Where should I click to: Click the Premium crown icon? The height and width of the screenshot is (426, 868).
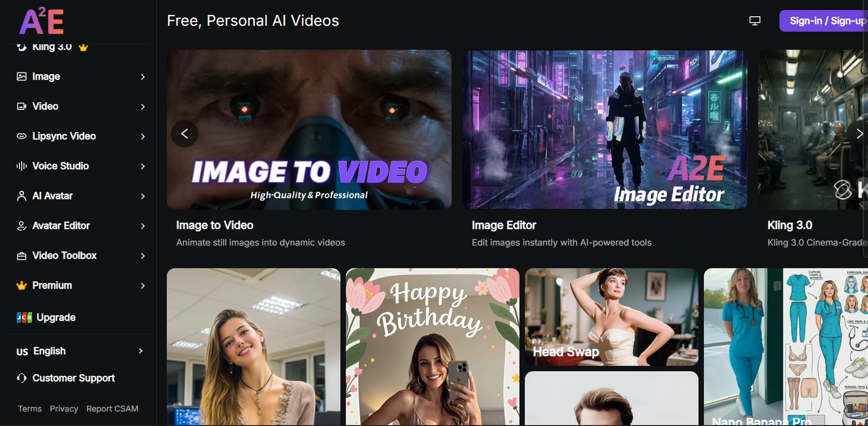(22, 285)
